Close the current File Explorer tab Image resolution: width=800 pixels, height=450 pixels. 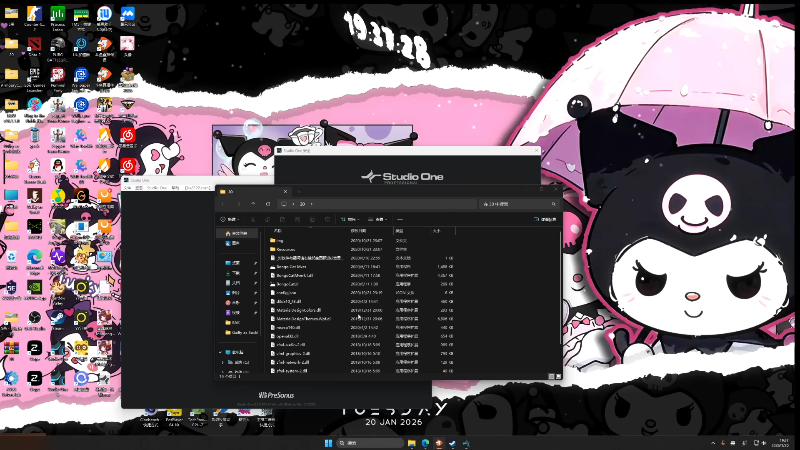[285, 192]
